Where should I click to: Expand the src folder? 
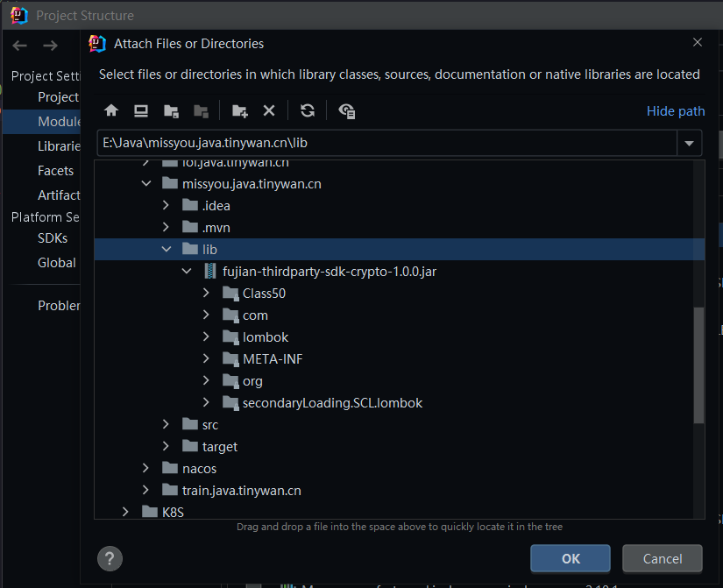[166, 424]
